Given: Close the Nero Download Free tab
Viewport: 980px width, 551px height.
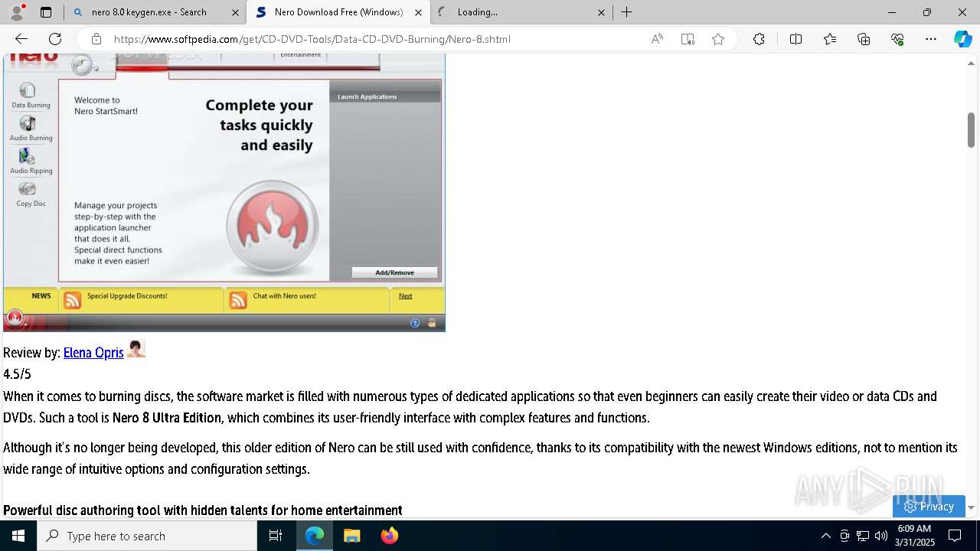Looking at the screenshot, I should coord(418,12).
